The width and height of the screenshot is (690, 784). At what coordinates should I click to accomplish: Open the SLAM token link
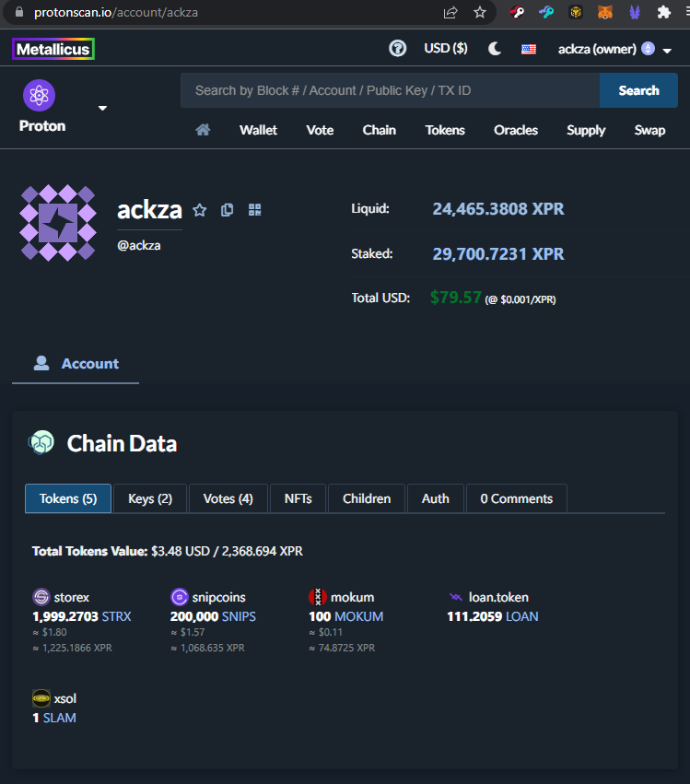coord(60,718)
